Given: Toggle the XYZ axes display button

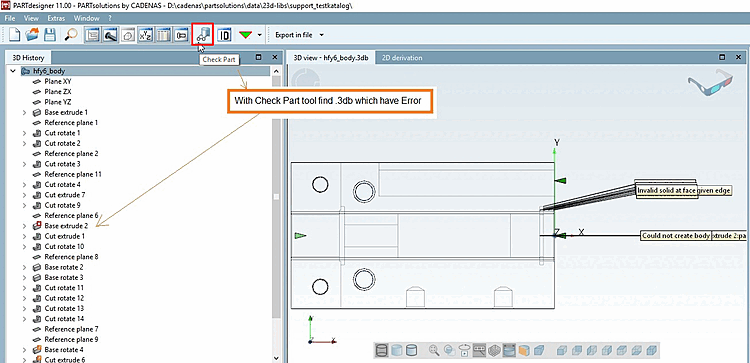Looking at the screenshot, I should pyautogui.click(x=145, y=35).
